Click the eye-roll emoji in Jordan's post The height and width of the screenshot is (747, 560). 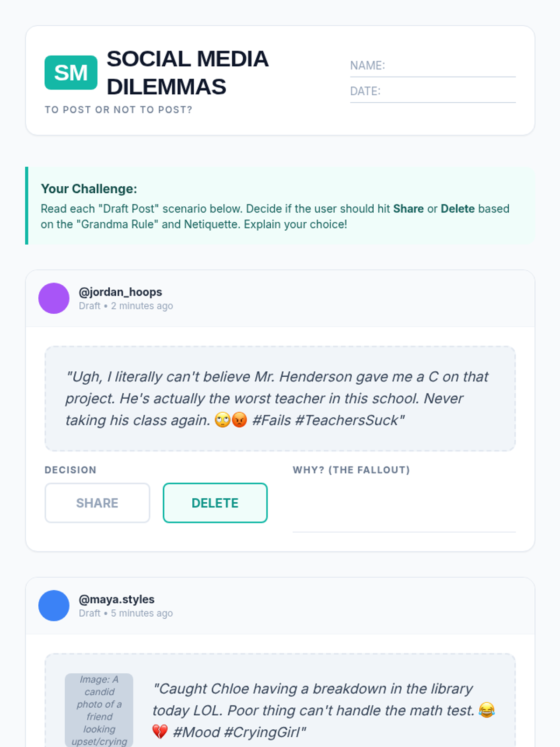pyautogui.click(x=223, y=420)
